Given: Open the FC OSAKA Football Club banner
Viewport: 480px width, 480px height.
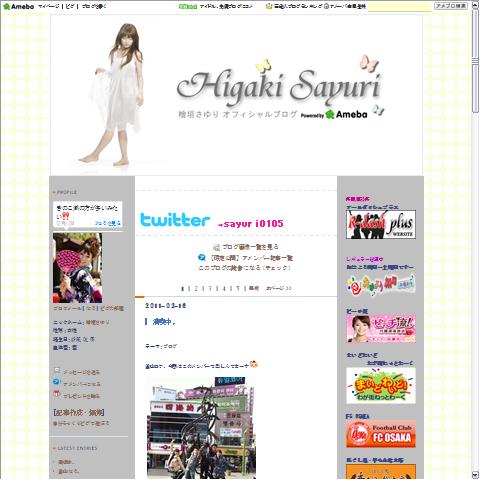Looking at the screenshot, I should (381, 434).
